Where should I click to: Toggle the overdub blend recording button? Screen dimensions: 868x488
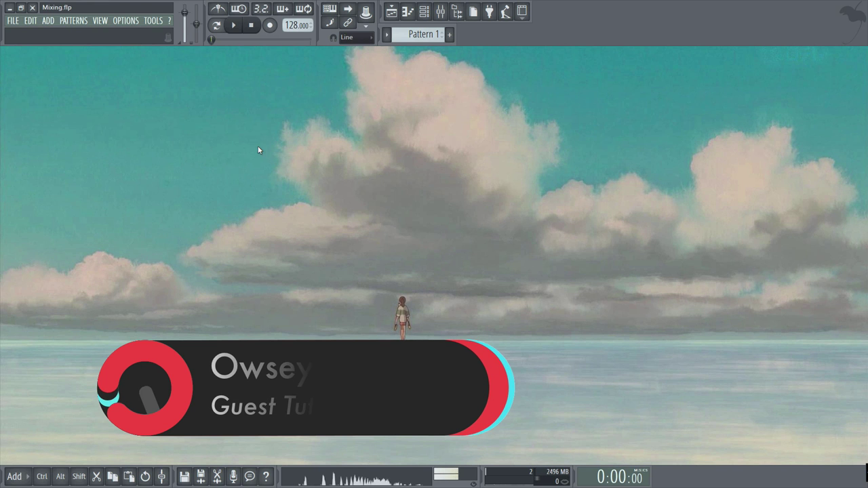(282, 9)
